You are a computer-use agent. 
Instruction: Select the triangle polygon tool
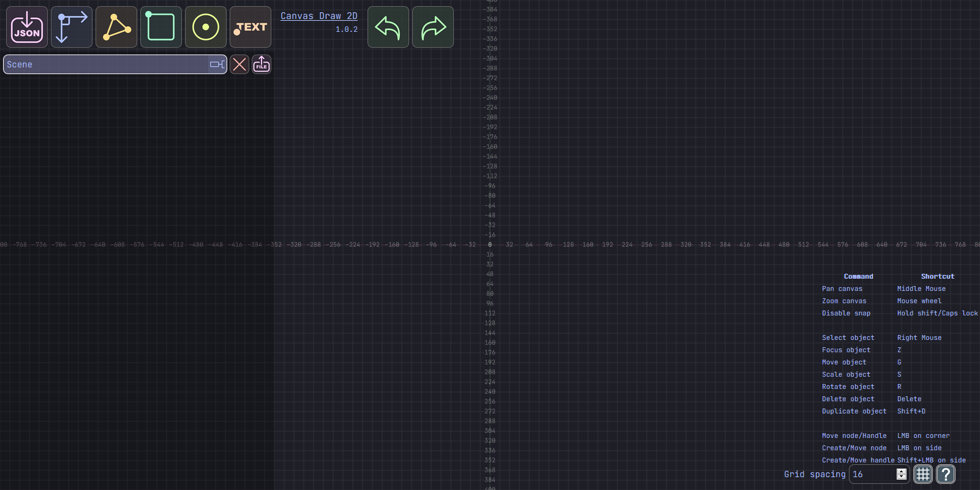pyautogui.click(x=116, y=27)
